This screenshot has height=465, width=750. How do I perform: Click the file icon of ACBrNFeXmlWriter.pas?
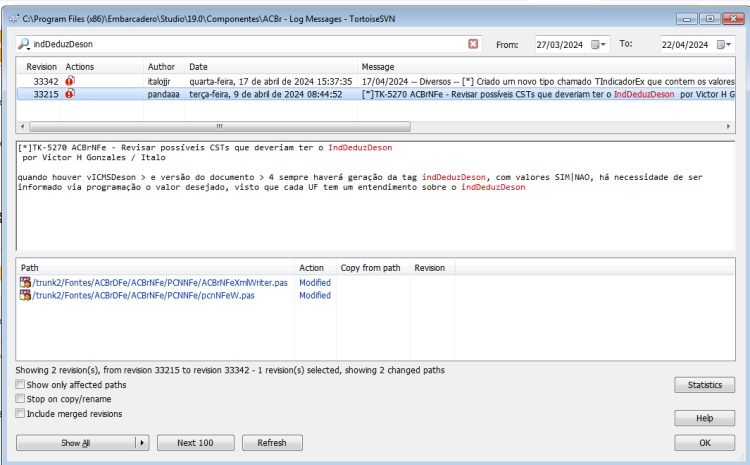25,282
